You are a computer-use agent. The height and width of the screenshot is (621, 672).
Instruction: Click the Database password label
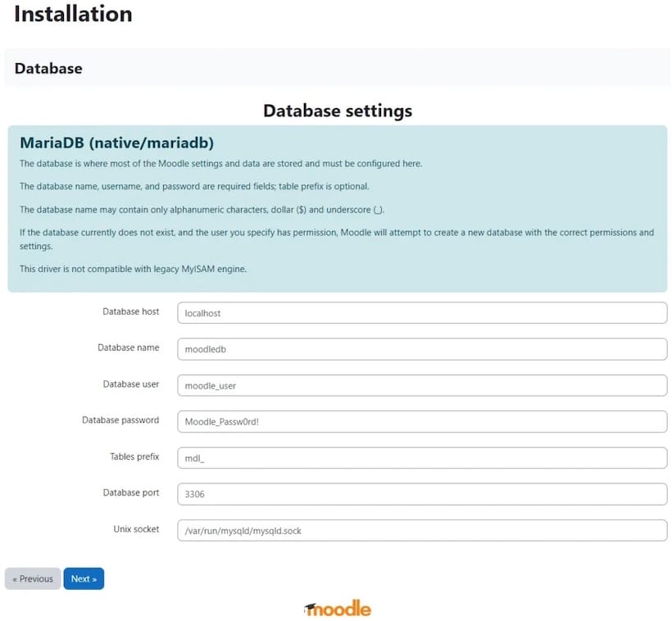tap(120, 420)
